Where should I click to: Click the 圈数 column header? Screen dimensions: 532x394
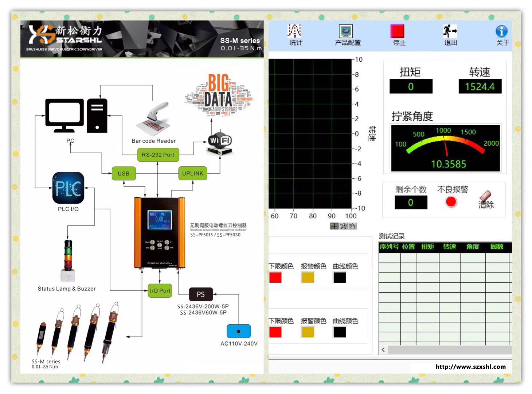[497, 247]
